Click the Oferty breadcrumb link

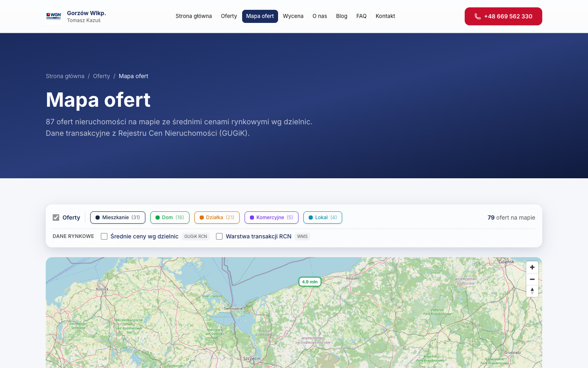(101, 76)
